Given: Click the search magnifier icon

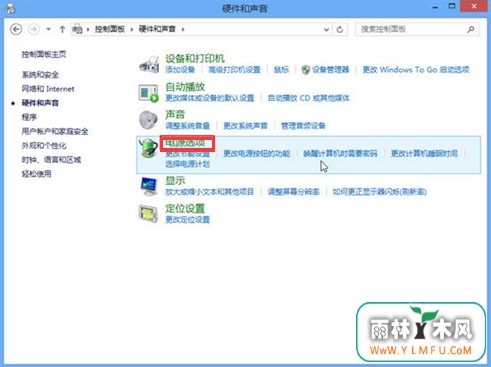Looking at the screenshot, I should 471,29.
